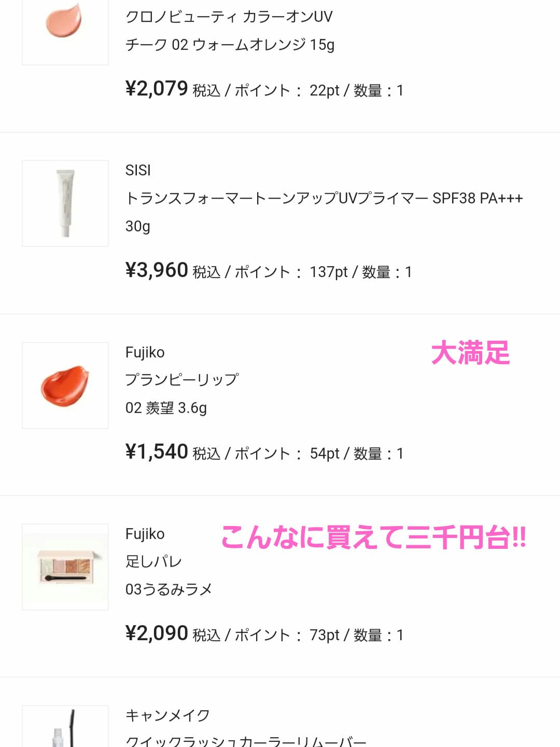The width and height of the screenshot is (560, 747).
Task: Click the ¥2,090 price
Action: click(156, 633)
